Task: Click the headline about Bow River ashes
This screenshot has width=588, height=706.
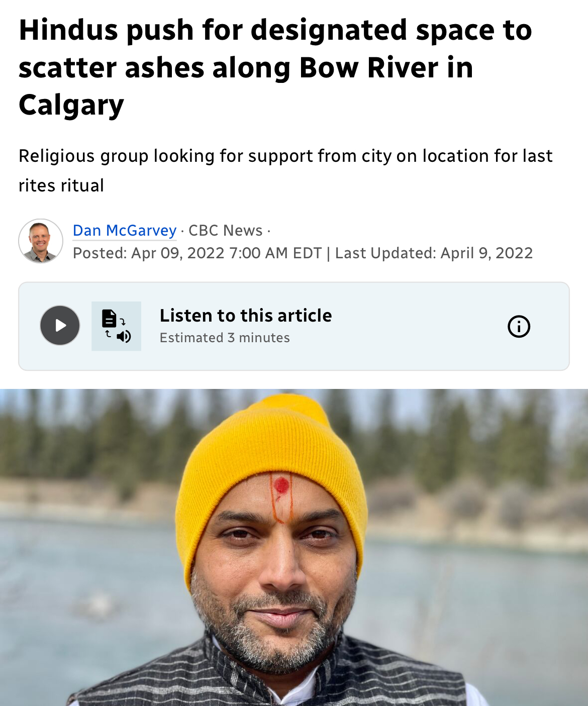Action: (x=275, y=67)
